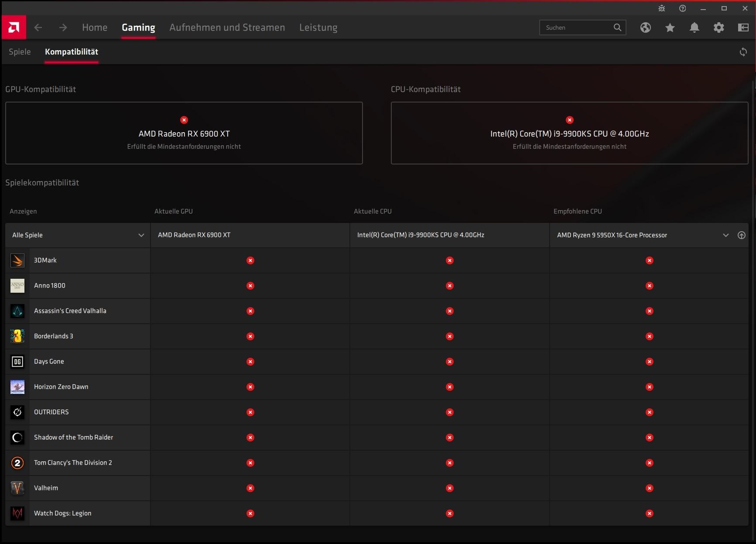Click the CPU card's red error icon
The image size is (756, 544).
[570, 120]
